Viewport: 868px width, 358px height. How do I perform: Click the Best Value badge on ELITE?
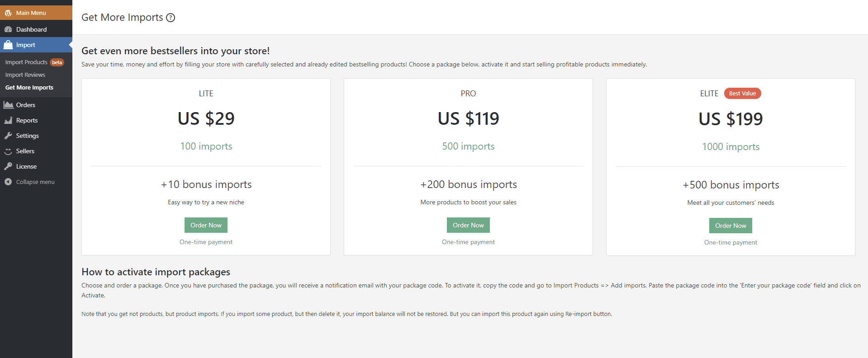(x=742, y=93)
